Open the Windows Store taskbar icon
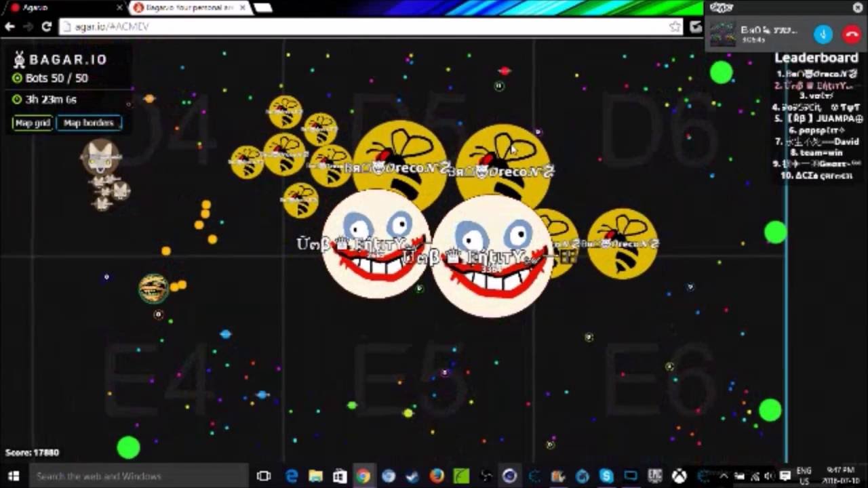 (340, 476)
